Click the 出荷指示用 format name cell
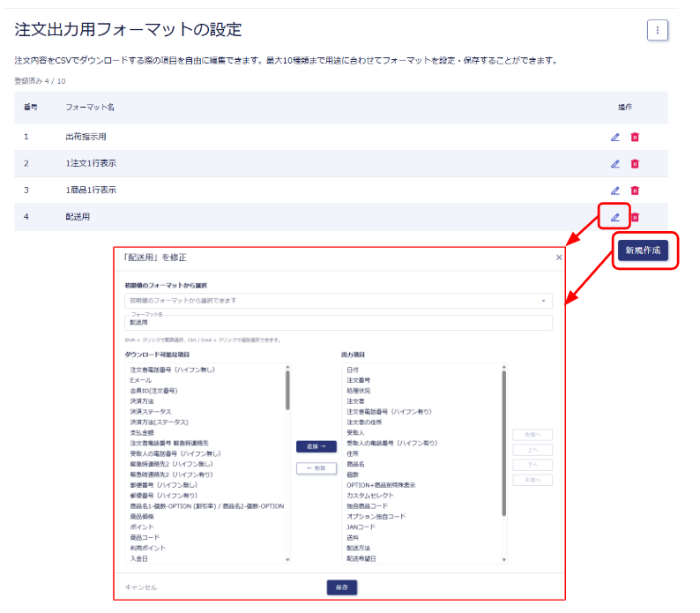This screenshot has height=613, width=700. coord(86,137)
